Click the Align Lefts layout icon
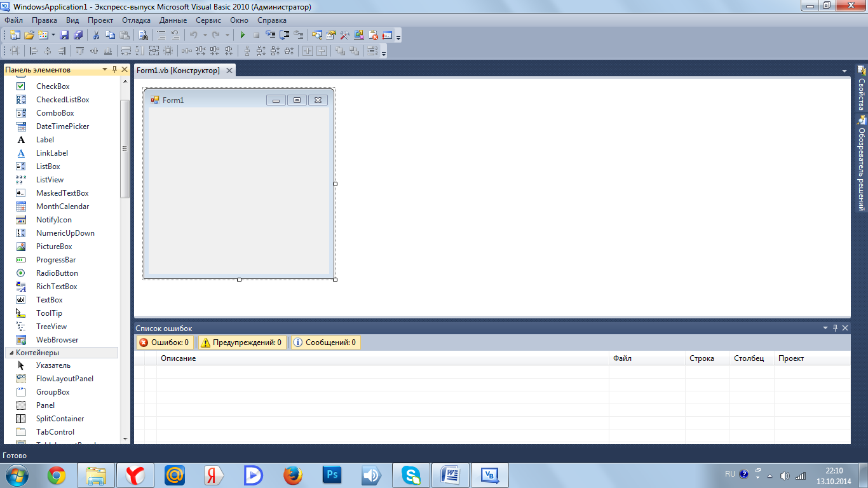This screenshot has height=488, width=868. (33, 51)
